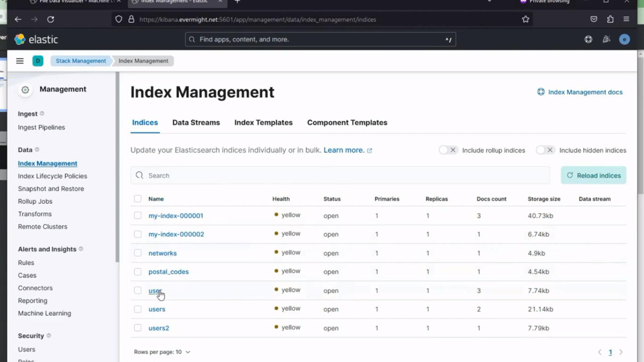Sort by the Docs count column header
The height and width of the screenshot is (362, 644).
point(492,199)
